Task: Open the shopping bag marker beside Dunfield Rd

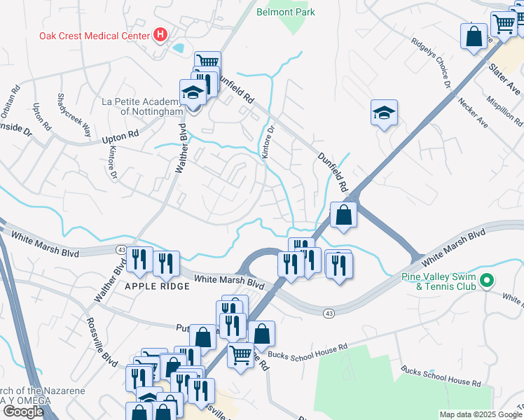Action: (x=343, y=216)
